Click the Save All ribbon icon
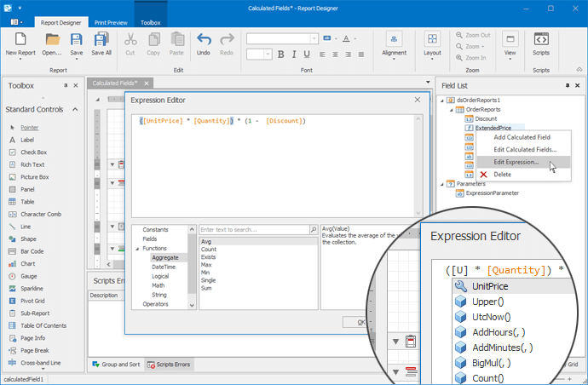The image size is (588, 385). point(101,39)
